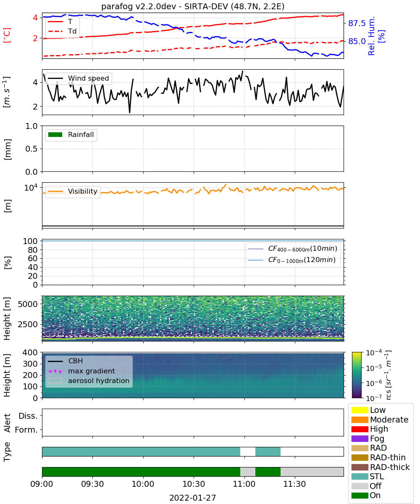Click the teal STL legend swatch
This screenshot has height=504, width=420.
click(x=360, y=476)
